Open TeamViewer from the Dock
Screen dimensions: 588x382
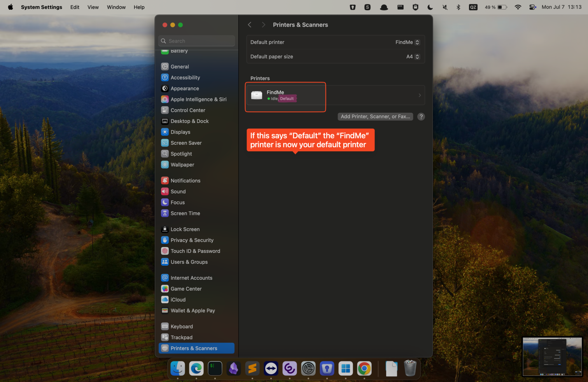tap(271, 368)
